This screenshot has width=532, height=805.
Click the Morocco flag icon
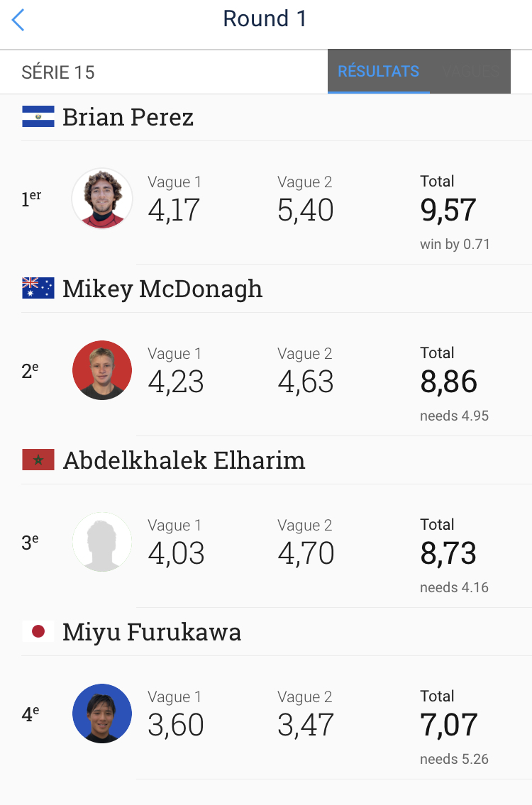coord(38,460)
